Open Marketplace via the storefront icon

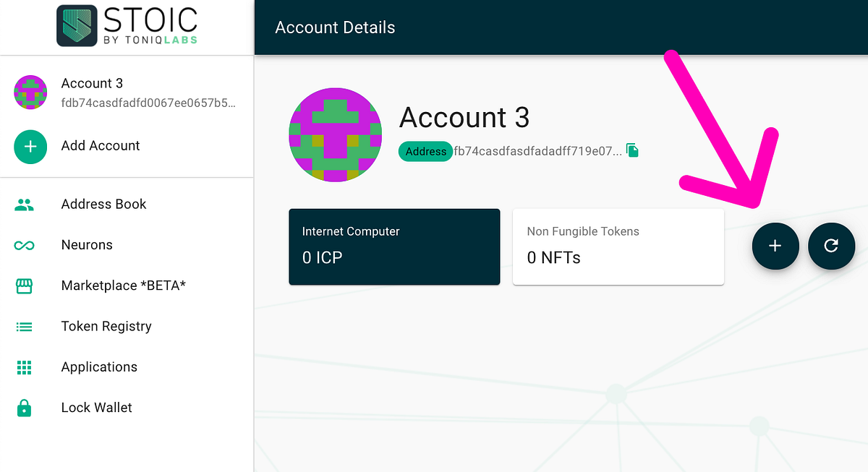point(24,285)
